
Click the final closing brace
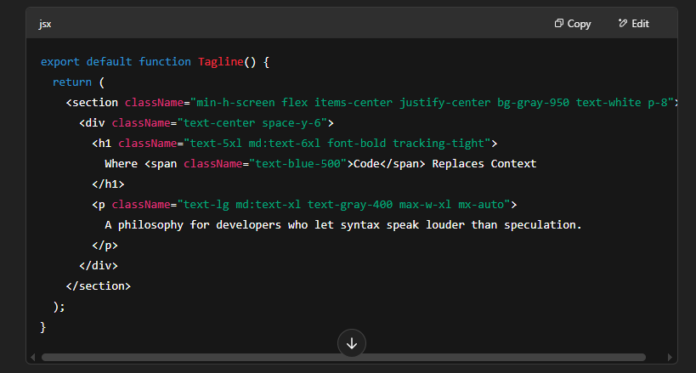[43, 327]
